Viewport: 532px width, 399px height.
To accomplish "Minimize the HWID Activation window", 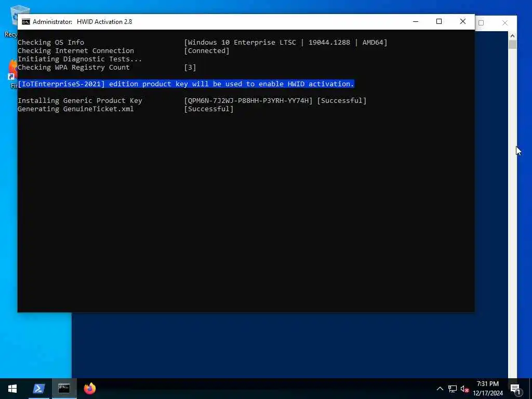I will (416, 21).
